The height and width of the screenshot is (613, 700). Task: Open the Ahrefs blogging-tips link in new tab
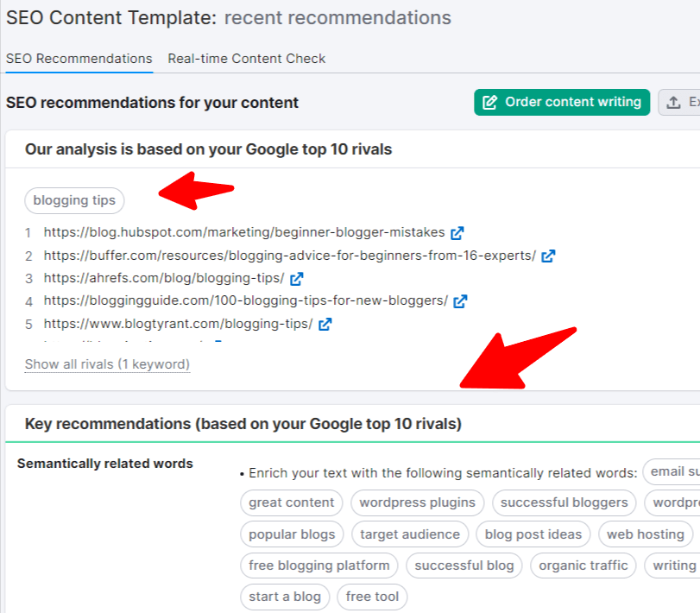point(297,279)
